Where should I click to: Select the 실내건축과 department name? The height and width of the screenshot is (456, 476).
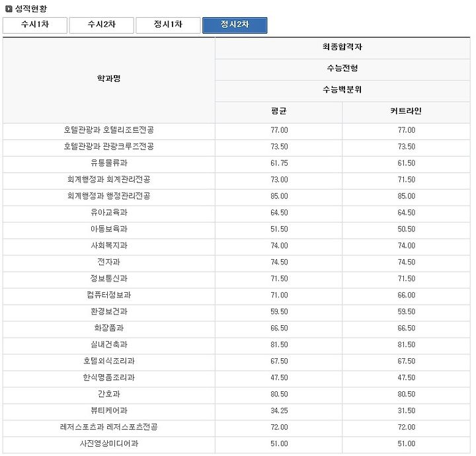(108, 345)
